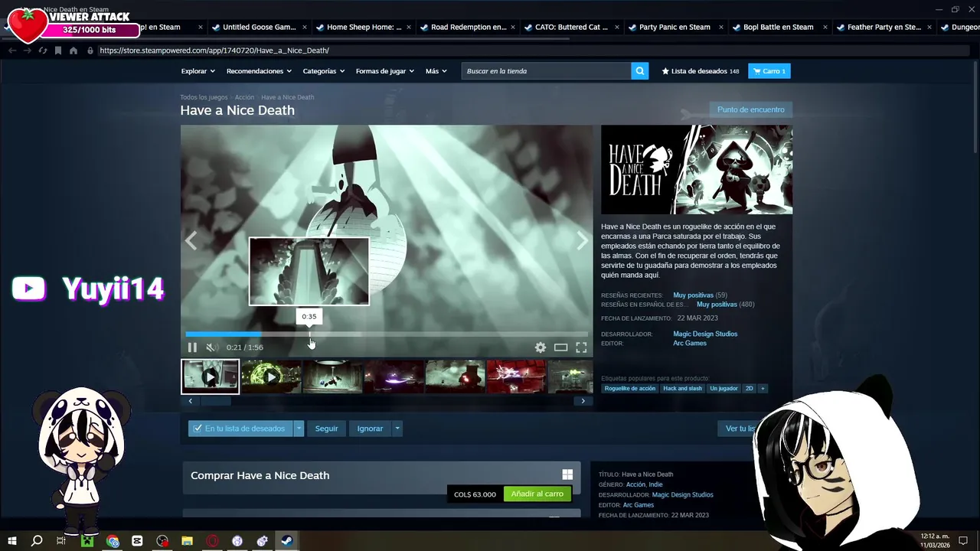Image resolution: width=980 pixels, height=551 pixels.
Task: Click the home icon in the browser toolbar
Action: (x=73, y=51)
